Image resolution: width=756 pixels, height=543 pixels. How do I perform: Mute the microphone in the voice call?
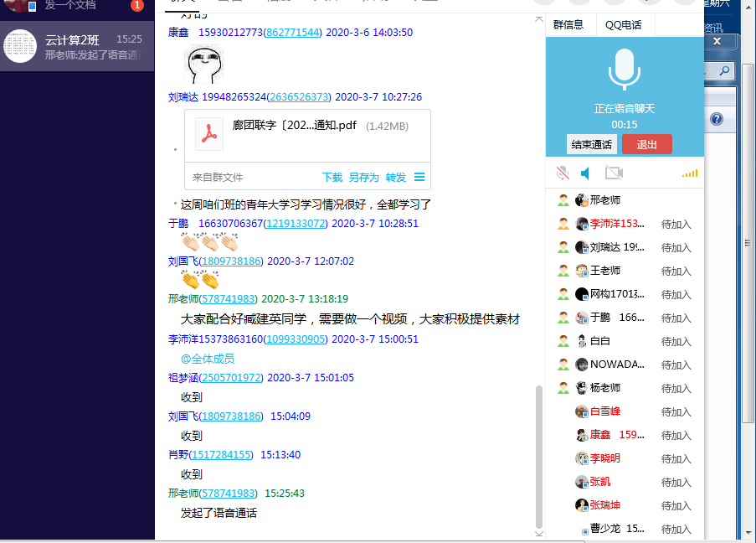[x=563, y=173]
